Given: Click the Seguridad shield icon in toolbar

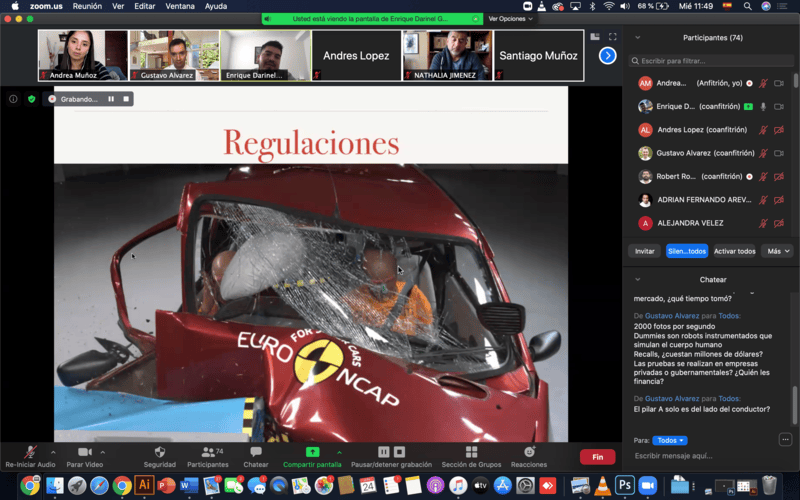Looking at the screenshot, I should click(x=160, y=452).
